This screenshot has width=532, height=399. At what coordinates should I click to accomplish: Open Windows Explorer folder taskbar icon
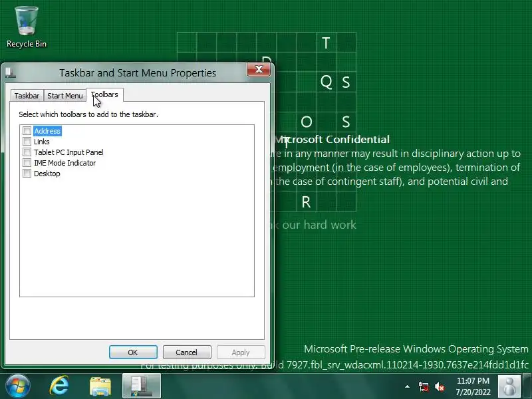[x=100, y=386]
